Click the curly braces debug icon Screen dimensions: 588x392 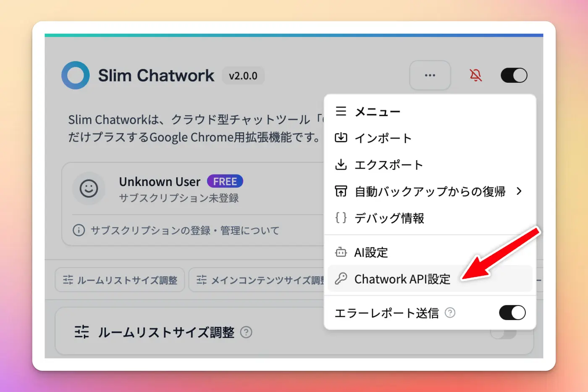tap(341, 218)
